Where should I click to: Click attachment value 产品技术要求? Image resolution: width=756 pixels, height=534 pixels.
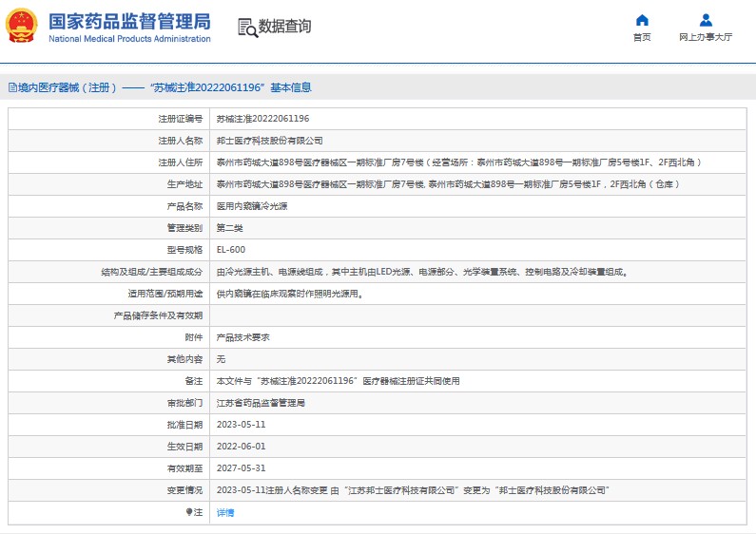point(243,337)
